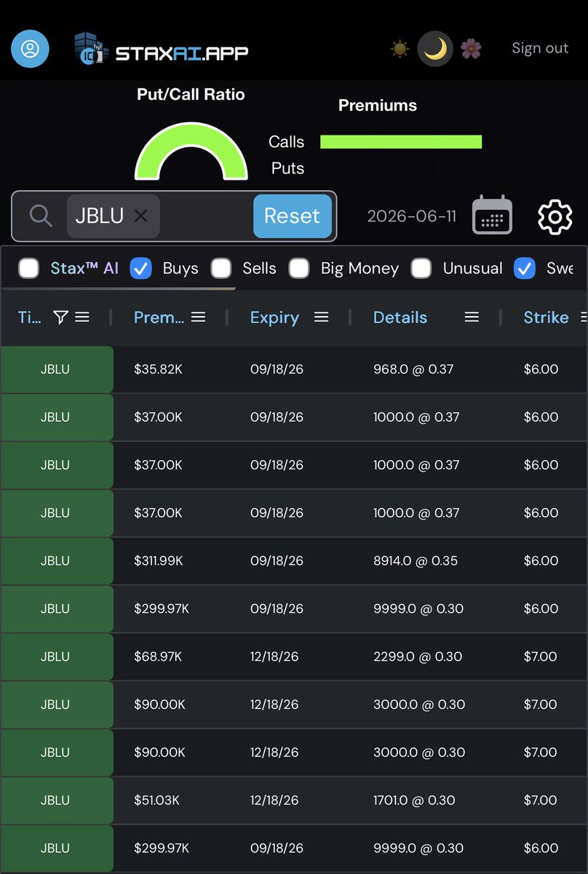The image size is (588, 874).
Task: Click the $311.99K premium cell
Action: (159, 561)
